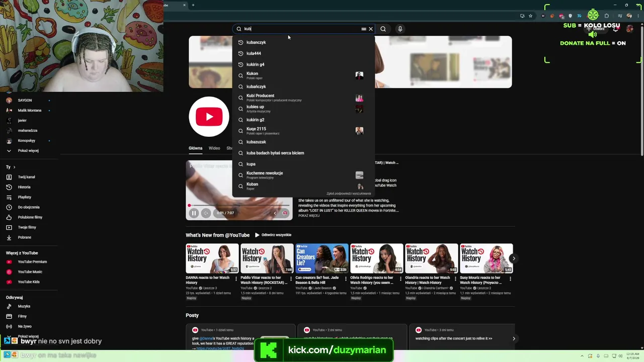Open Muzyka under Odkrywaj
Screen dimensions: 644x362
tap(29, 306)
